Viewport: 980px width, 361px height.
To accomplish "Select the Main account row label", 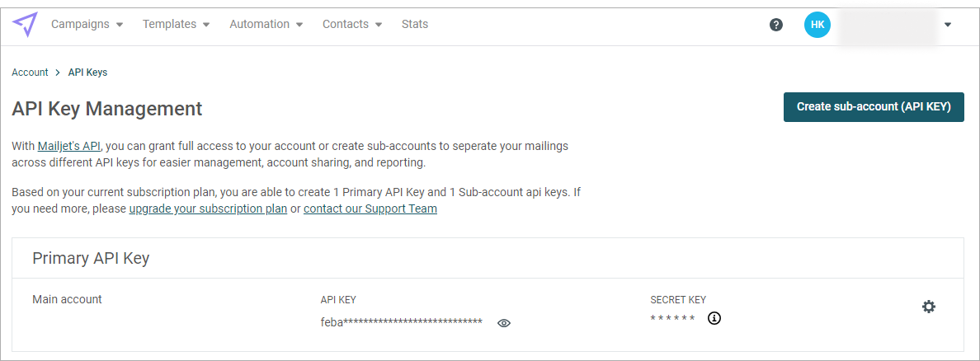I will pos(67,299).
